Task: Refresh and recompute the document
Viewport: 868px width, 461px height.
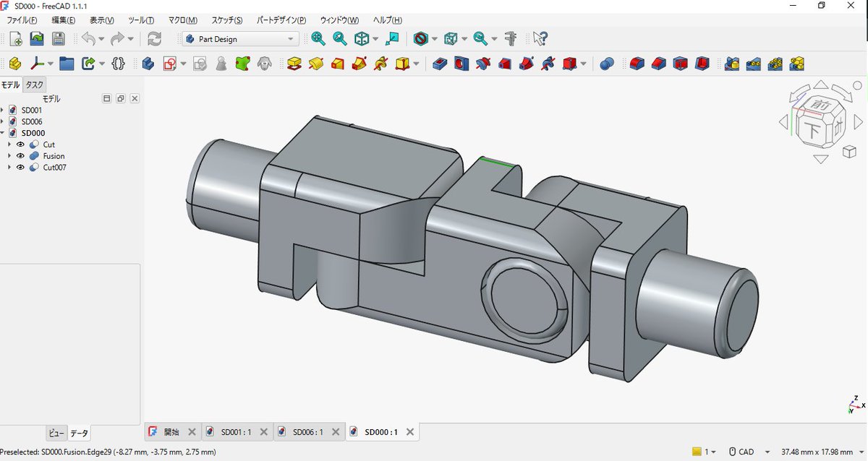Action: [x=154, y=39]
